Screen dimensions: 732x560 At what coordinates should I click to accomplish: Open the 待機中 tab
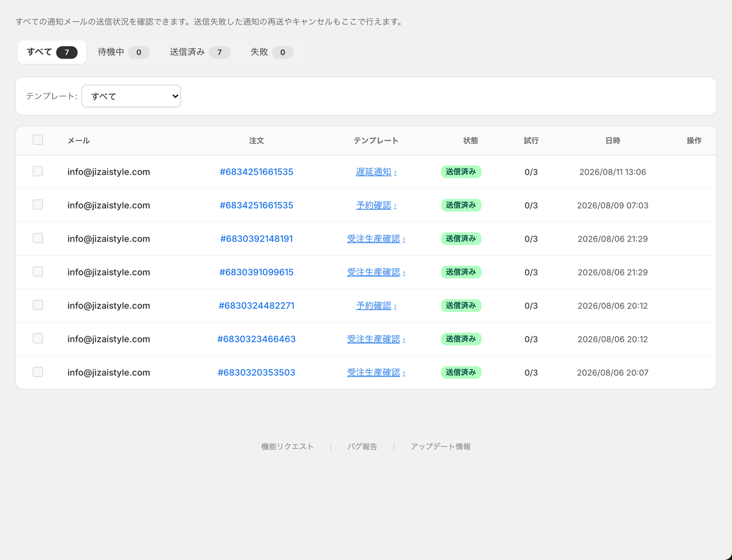pyautogui.click(x=123, y=52)
